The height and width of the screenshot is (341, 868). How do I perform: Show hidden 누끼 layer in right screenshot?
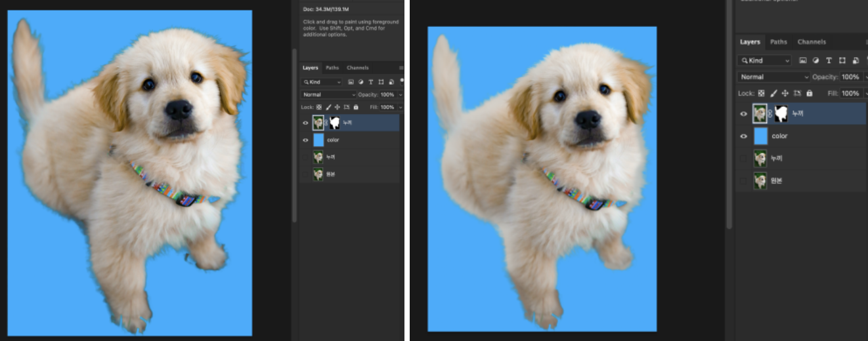pyautogui.click(x=743, y=158)
